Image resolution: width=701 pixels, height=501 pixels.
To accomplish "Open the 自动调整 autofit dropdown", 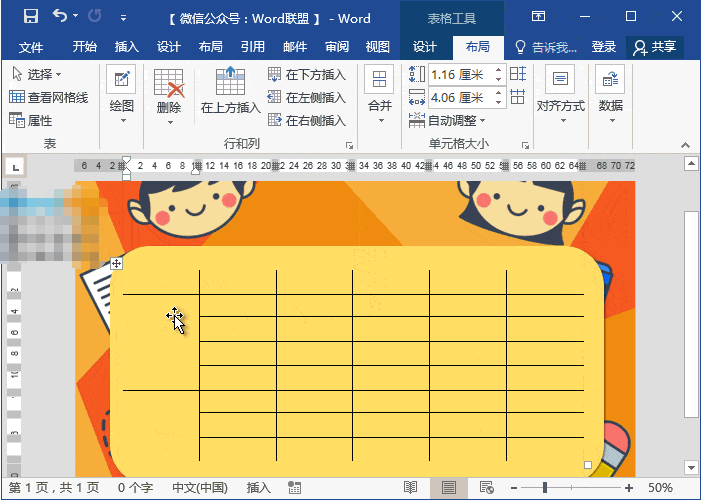I will pos(447,120).
